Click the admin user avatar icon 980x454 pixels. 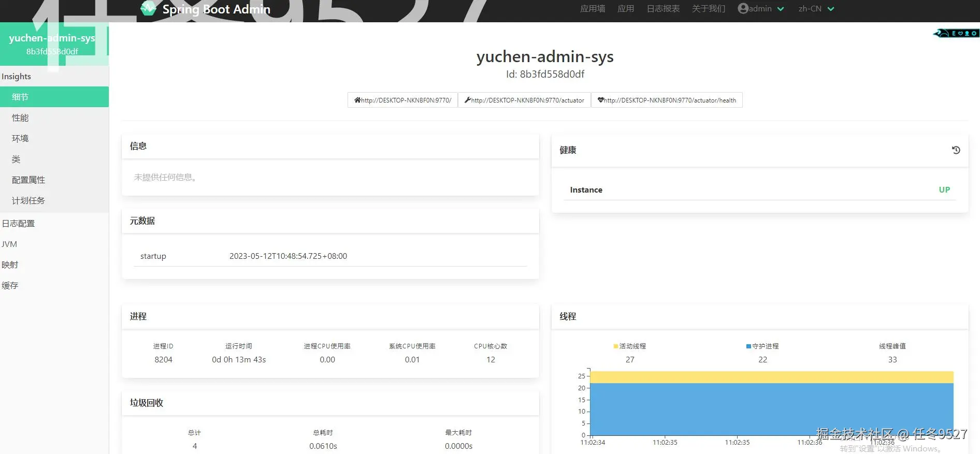(x=743, y=8)
